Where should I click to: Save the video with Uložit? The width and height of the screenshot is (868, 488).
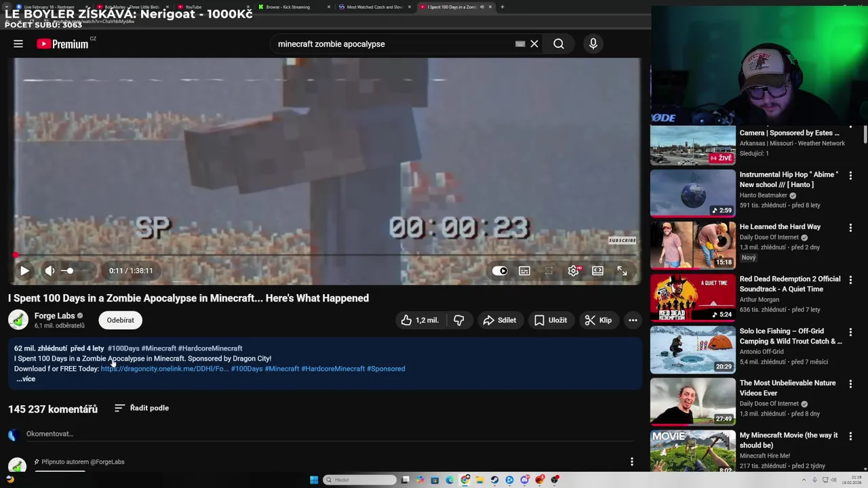click(x=551, y=320)
